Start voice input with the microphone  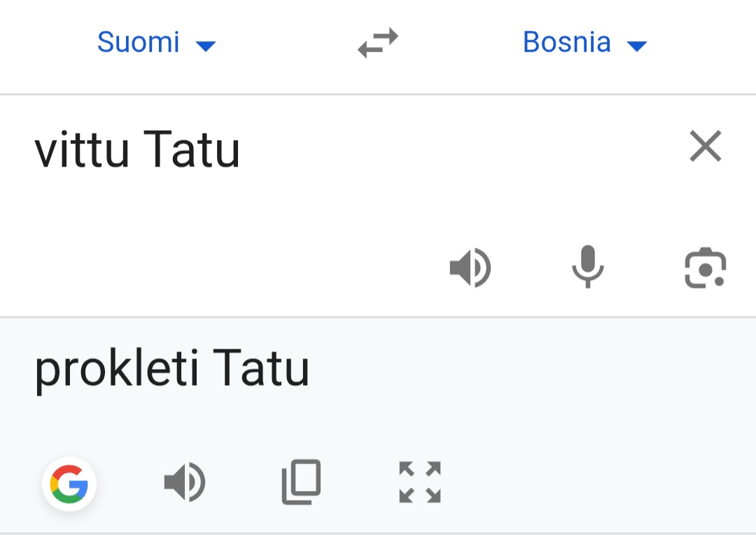(x=587, y=267)
